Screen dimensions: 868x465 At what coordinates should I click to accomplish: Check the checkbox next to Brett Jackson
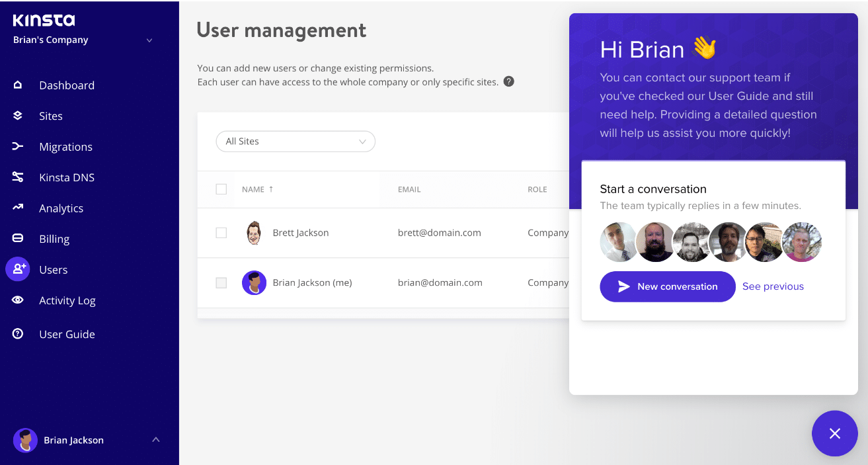[x=221, y=233]
